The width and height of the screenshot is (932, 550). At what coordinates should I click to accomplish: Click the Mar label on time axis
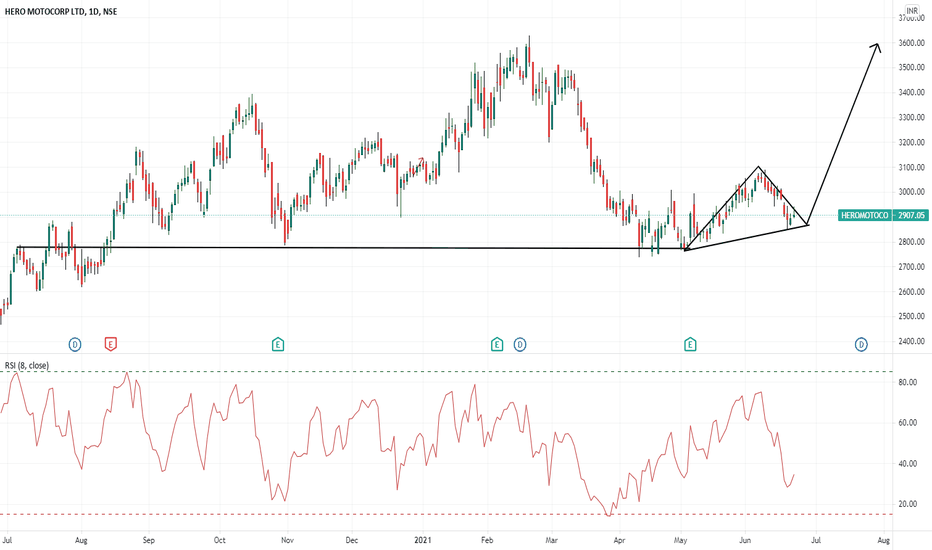point(552,540)
